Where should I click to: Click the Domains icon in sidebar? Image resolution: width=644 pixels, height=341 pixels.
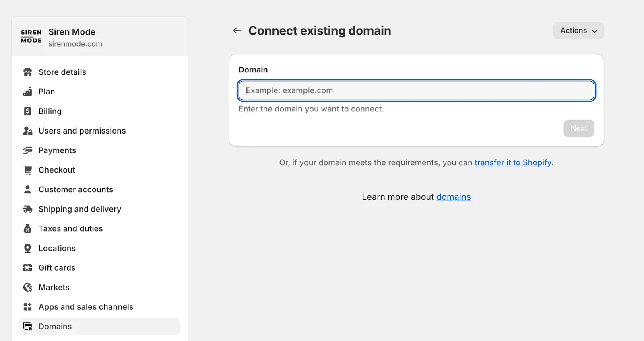(x=27, y=327)
